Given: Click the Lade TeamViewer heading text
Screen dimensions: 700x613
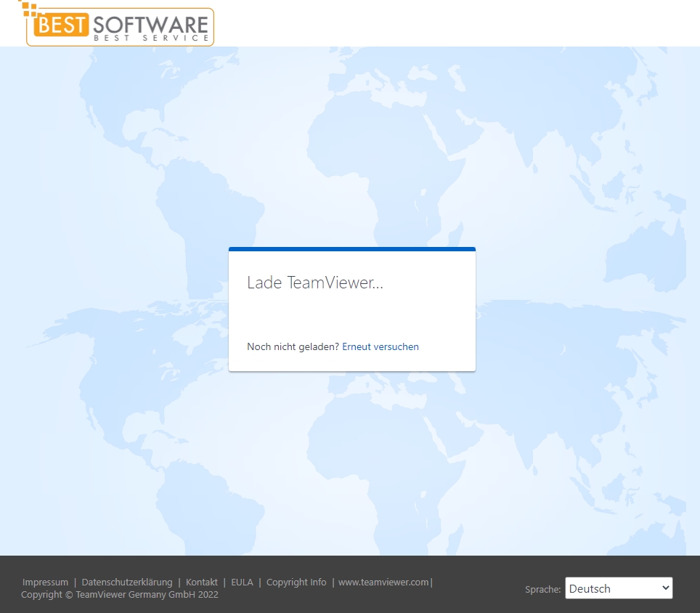Looking at the screenshot, I should [314, 283].
